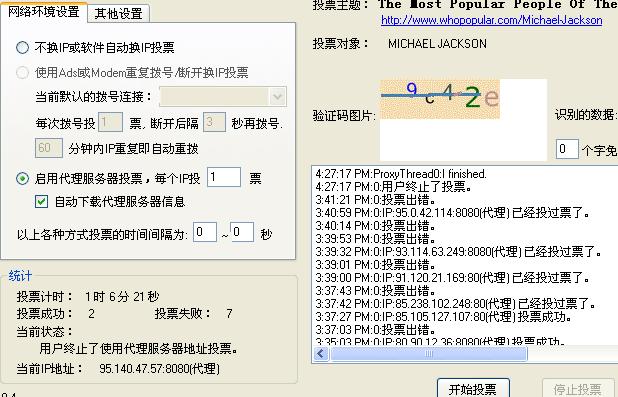Screen dimensions: 618x397
Task: Click the log horizontal scrollbar thumb
Action: coord(428,354)
